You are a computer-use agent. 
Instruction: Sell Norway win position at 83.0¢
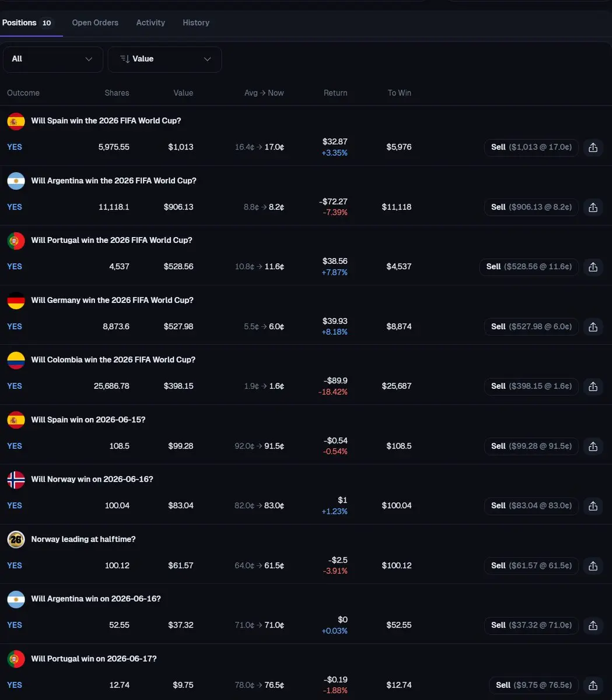[x=531, y=506]
